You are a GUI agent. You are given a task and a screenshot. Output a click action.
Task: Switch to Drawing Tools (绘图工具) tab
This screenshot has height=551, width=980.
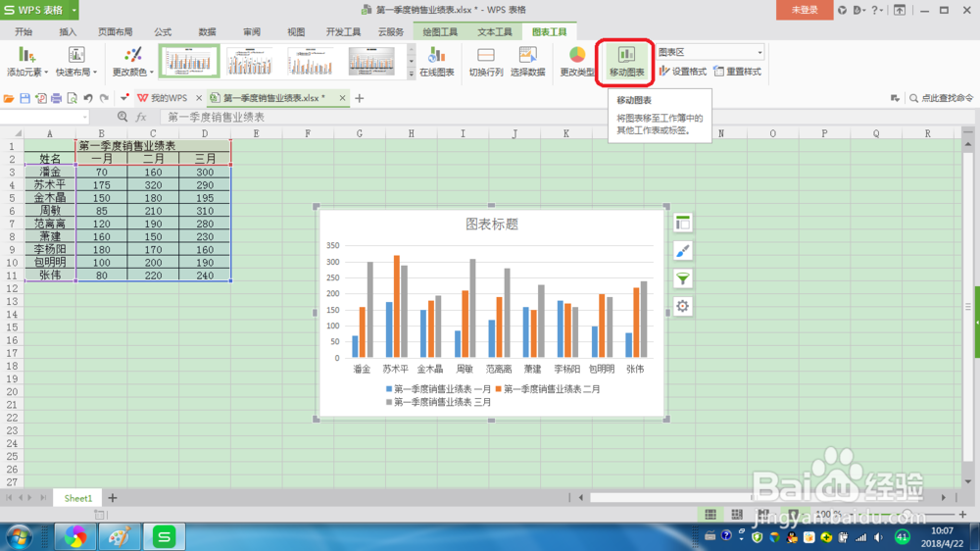click(x=440, y=32)
